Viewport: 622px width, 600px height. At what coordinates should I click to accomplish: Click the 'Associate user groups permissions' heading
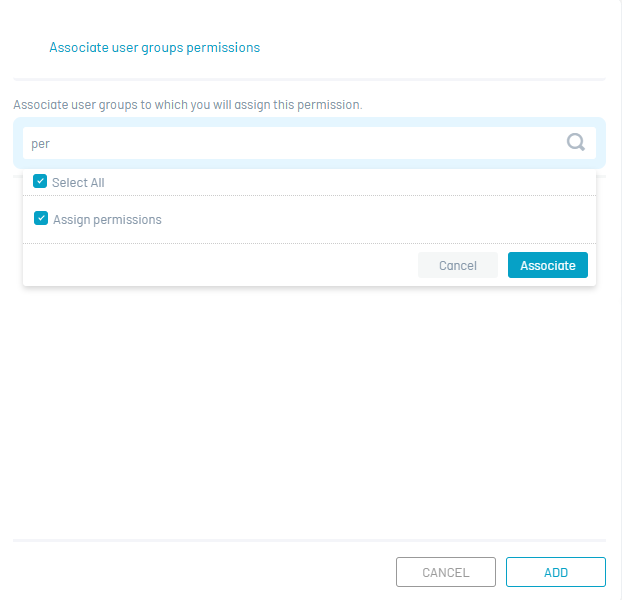[155, 47]
